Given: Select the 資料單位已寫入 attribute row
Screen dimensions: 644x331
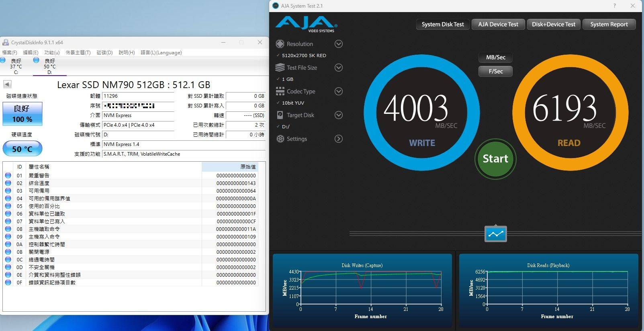Looking at the screenshot, I should coord(131,221).
